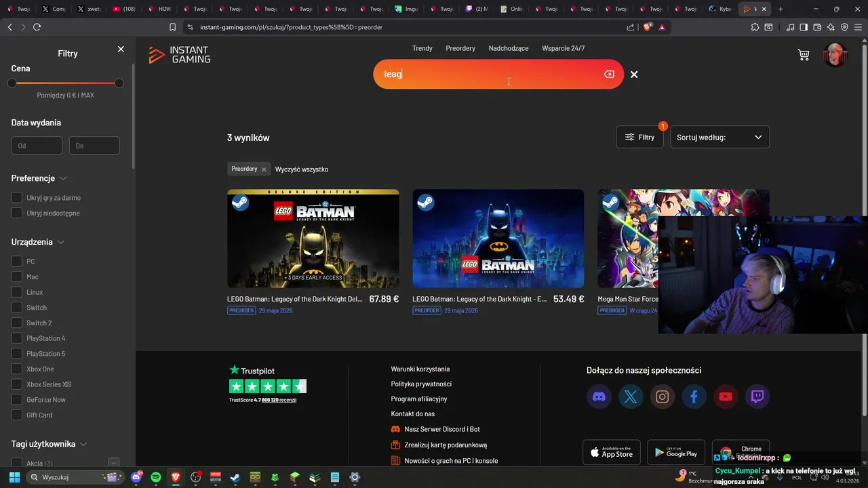Viewport: 868px width, 488px height.
Task: Check Ukryj gry za darmo
Action: (17, 198)
